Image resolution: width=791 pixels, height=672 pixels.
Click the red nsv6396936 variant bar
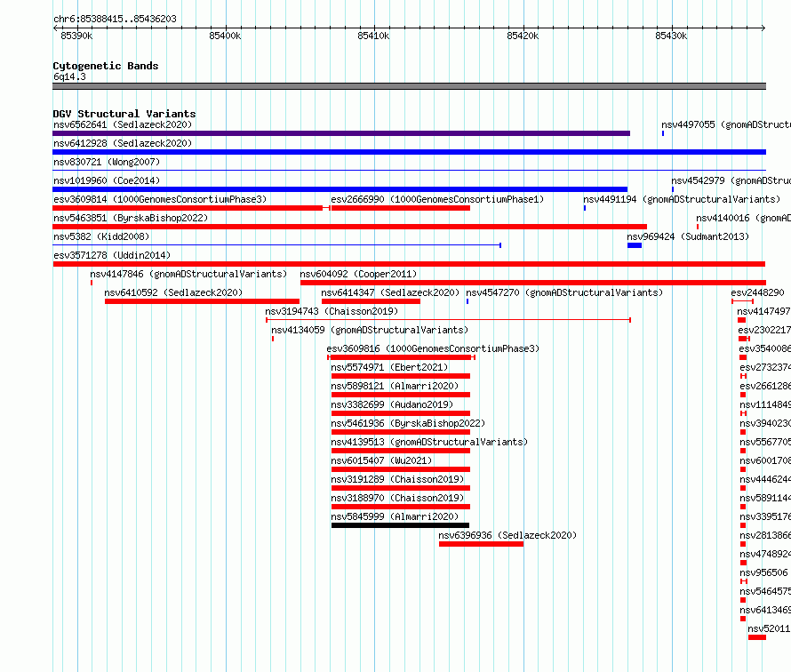pos(481,544)
